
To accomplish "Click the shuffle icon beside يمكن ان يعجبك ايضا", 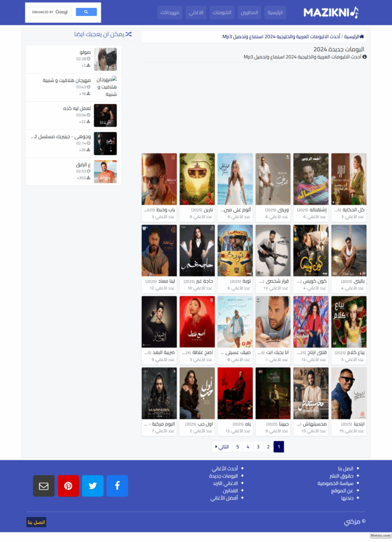I will (x=129, y=34).
